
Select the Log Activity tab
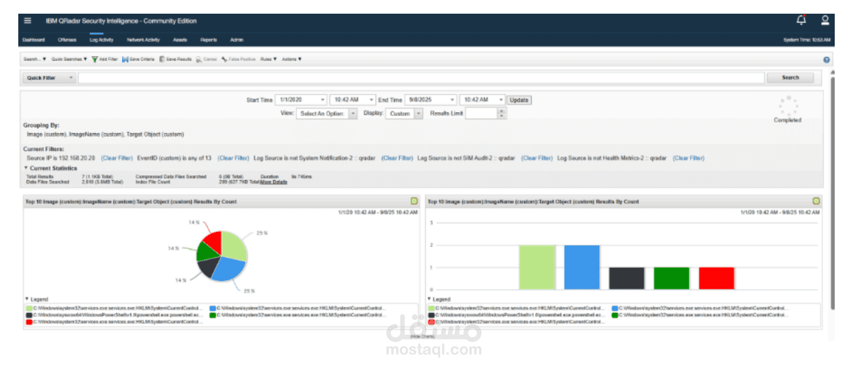click(101, 40)
